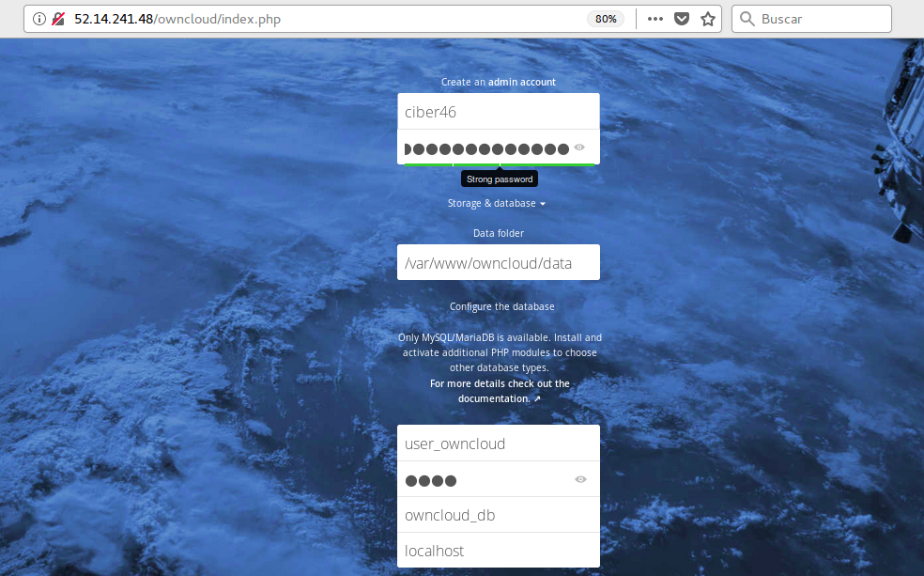Viewport: 924px width, 576px height.
Task: Click the admin username field ciber46
Action: [499, 112]
